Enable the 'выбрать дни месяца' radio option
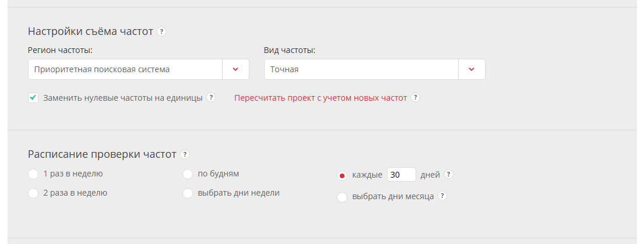This screenshot has width=644, height=244. tap(342, 197)
